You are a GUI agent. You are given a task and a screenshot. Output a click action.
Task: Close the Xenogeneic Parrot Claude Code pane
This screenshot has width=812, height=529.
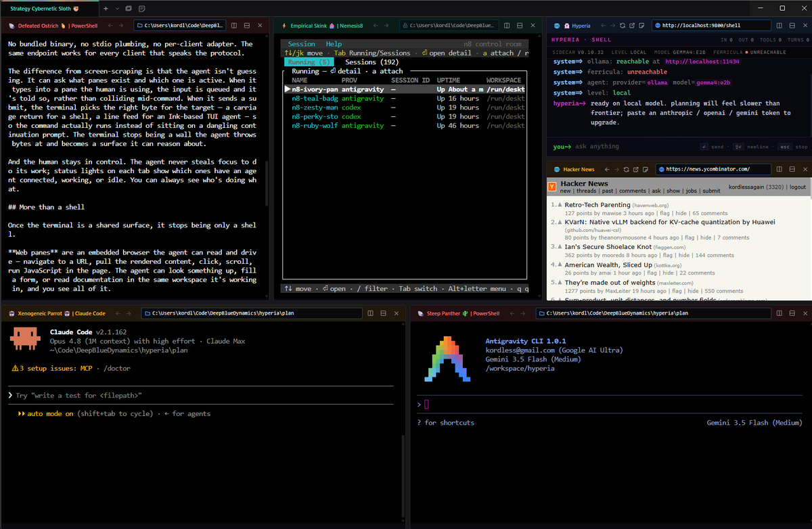tap(398, 313)
